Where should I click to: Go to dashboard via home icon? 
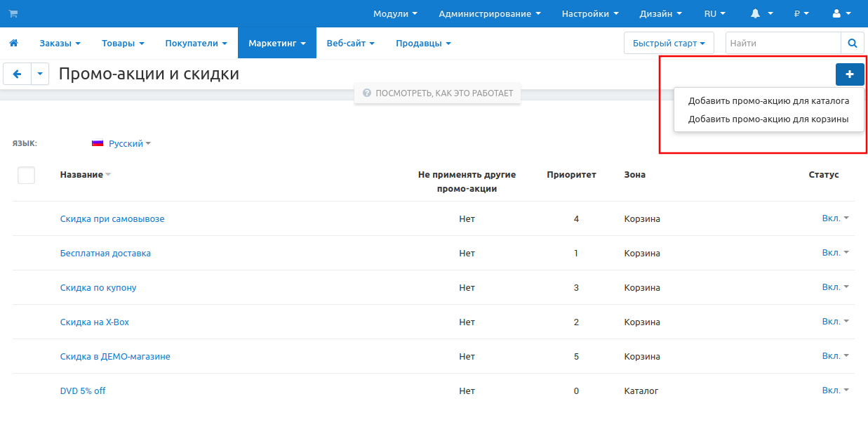(x=13, y=43)
